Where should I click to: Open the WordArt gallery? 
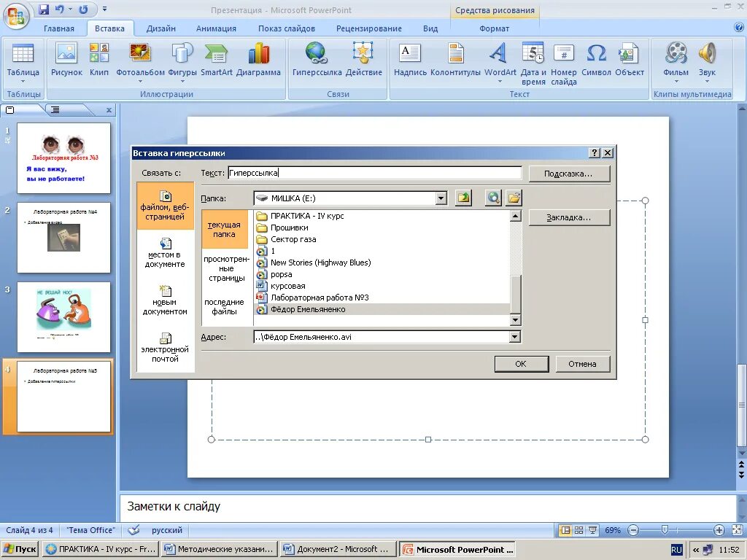tap(500, 61)
